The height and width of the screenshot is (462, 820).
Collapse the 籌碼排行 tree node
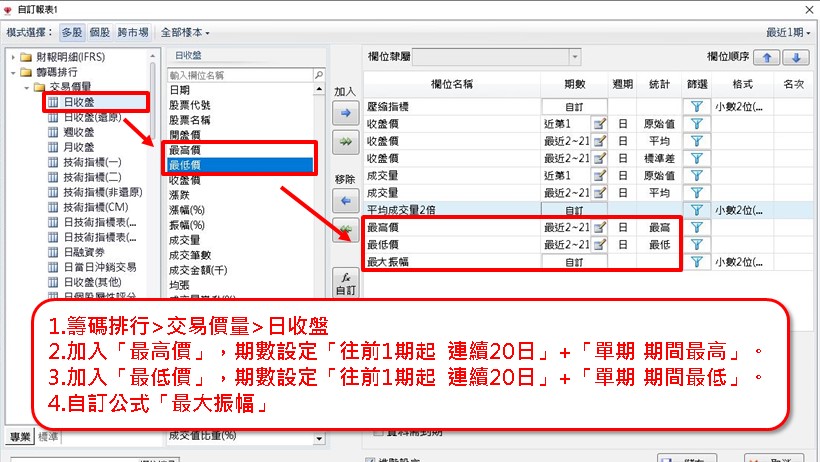click(13, 72)
